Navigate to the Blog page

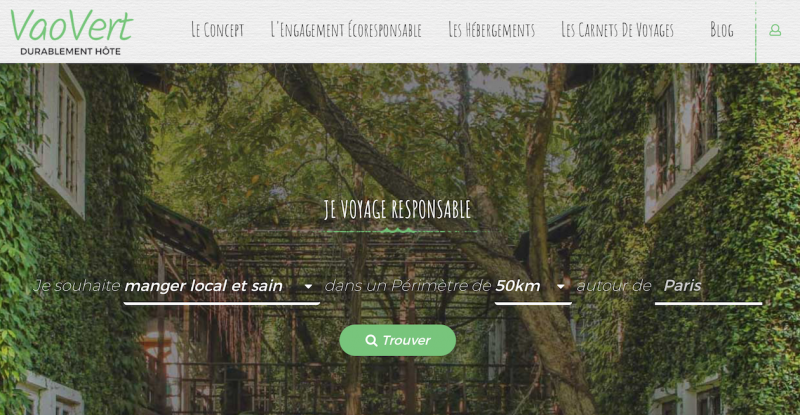pos(721,30)
